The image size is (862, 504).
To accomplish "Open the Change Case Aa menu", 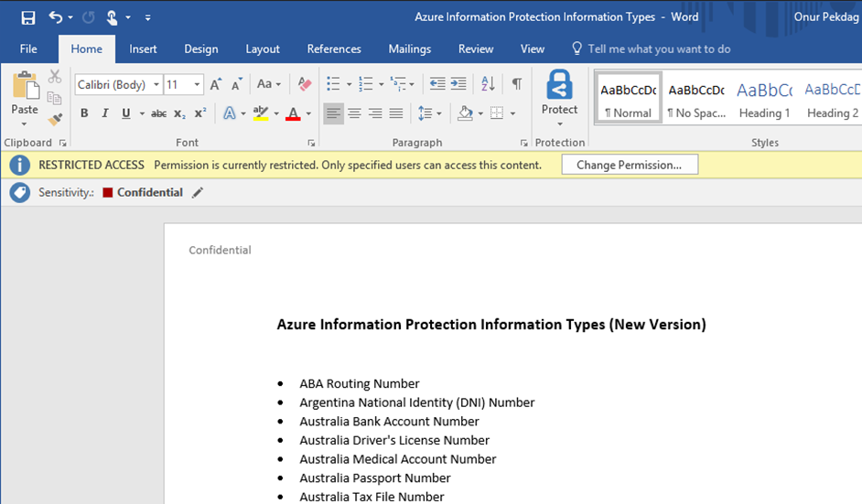I will (268, 84).
